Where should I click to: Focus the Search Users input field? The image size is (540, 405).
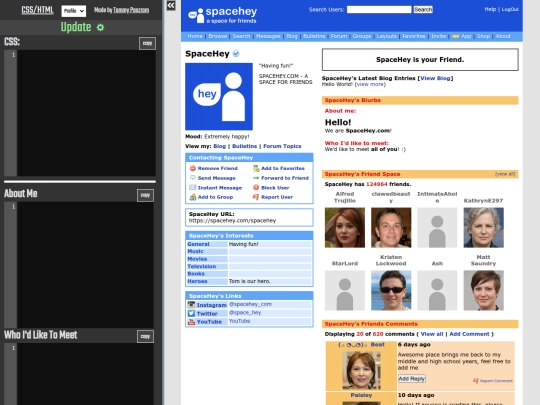click(379, 10)
